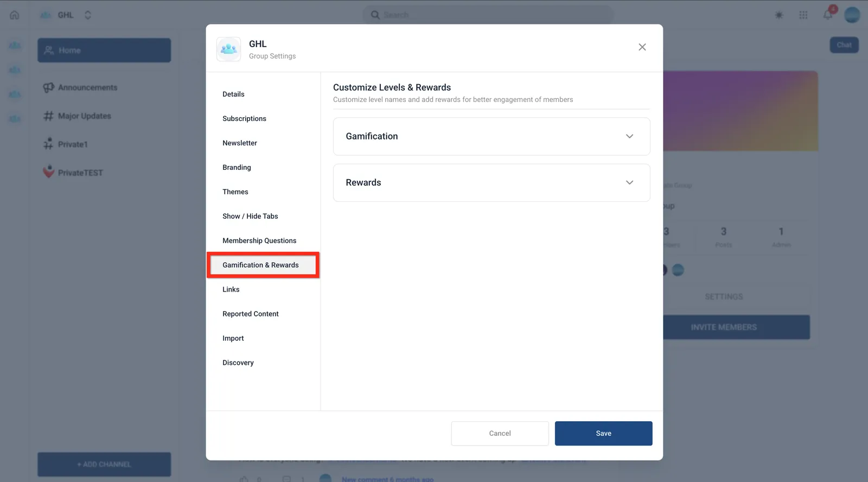This screenshot has width=868, height=482.
Task: Select the Subscriptions settings tab
Action: point(244,119)
